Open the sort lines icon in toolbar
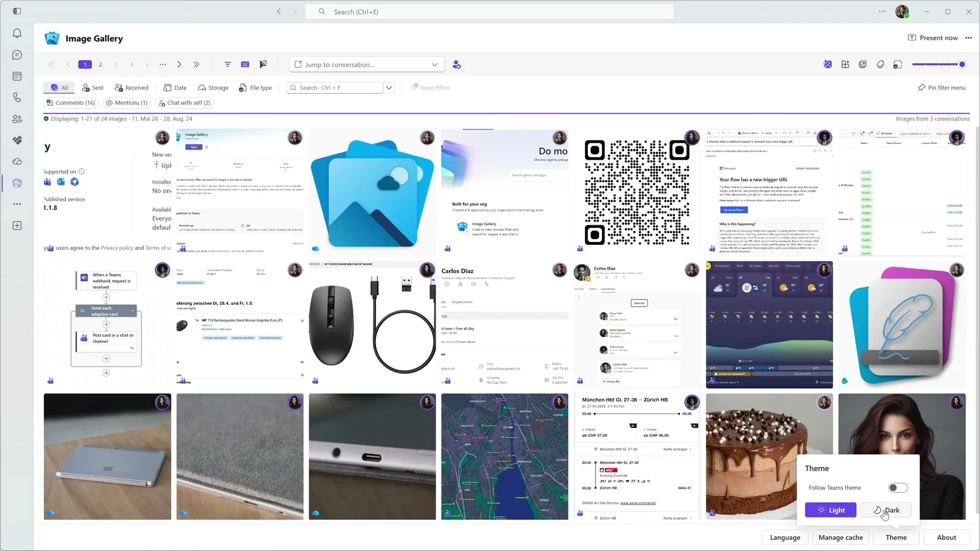The height and width of the screenshot is (551, 980). (x=227, y=64)
